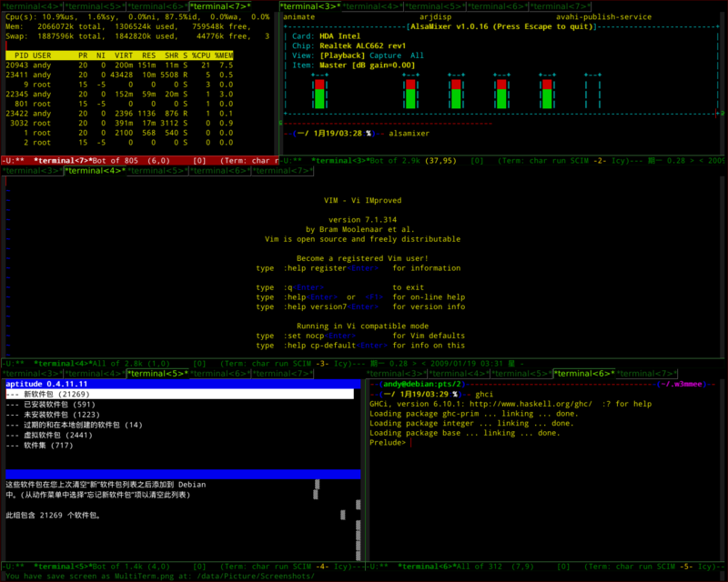Image resolution: width=728 pixels, height=582 pixels.
Task: Select process row PID 22345 in top
Action: tap(119, 95)
